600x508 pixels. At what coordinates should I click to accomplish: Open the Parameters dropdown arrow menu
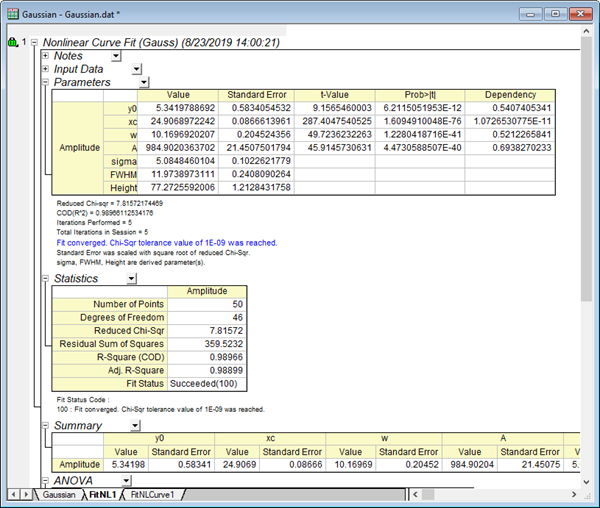pyautogui.click(x=144, y=83)
